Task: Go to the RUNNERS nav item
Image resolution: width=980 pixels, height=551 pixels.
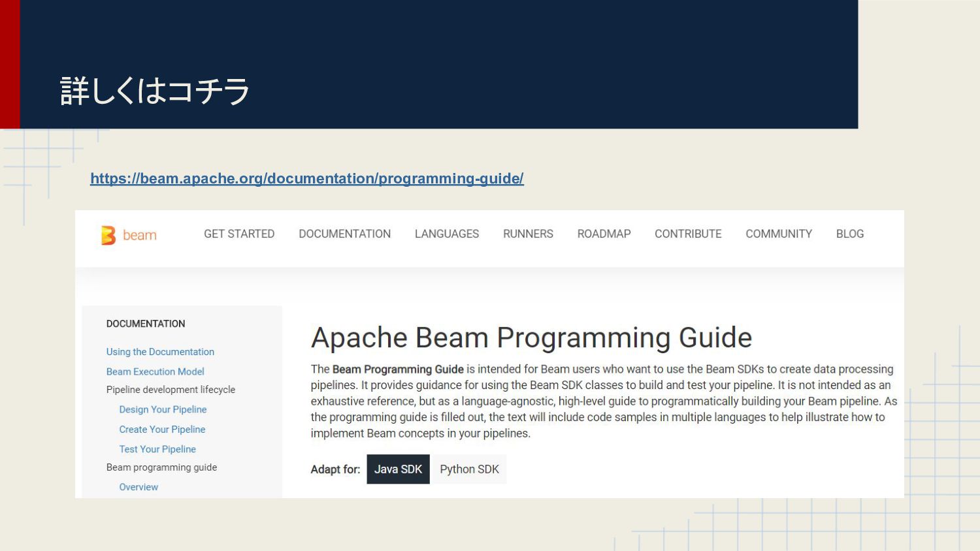Action: (x=528, y=234)
